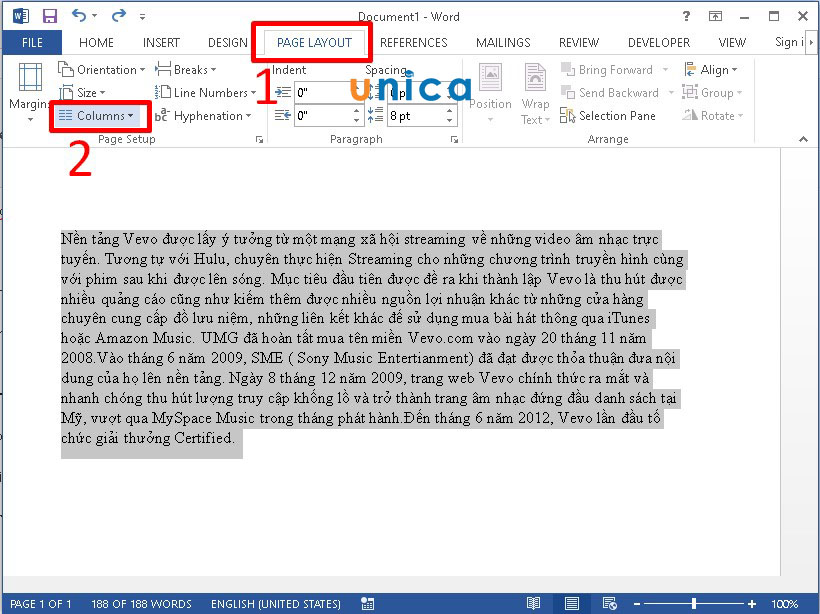Switch to the VIEW tab
Screen dimensions: 820x614
732,42
